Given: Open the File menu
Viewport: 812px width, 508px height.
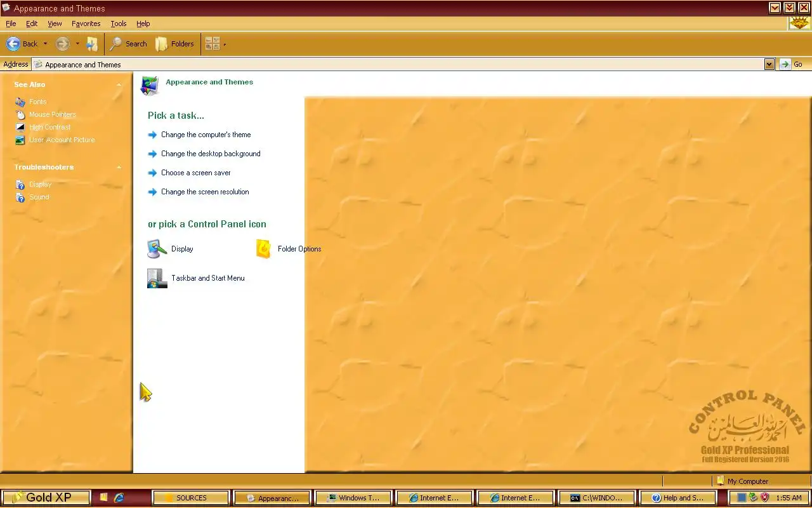Looking at the screenshot, I should tap(11, 23).
